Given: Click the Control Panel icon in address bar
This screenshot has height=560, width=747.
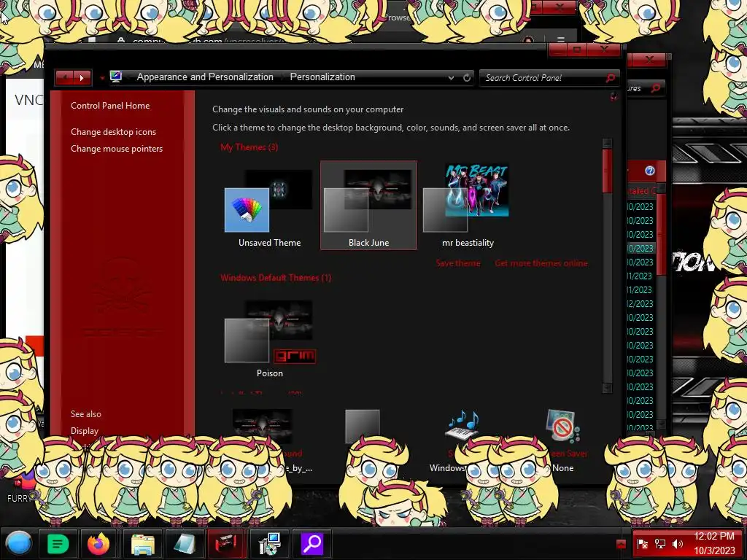Looking at the screenshot, I should click(x=116, y=77).
